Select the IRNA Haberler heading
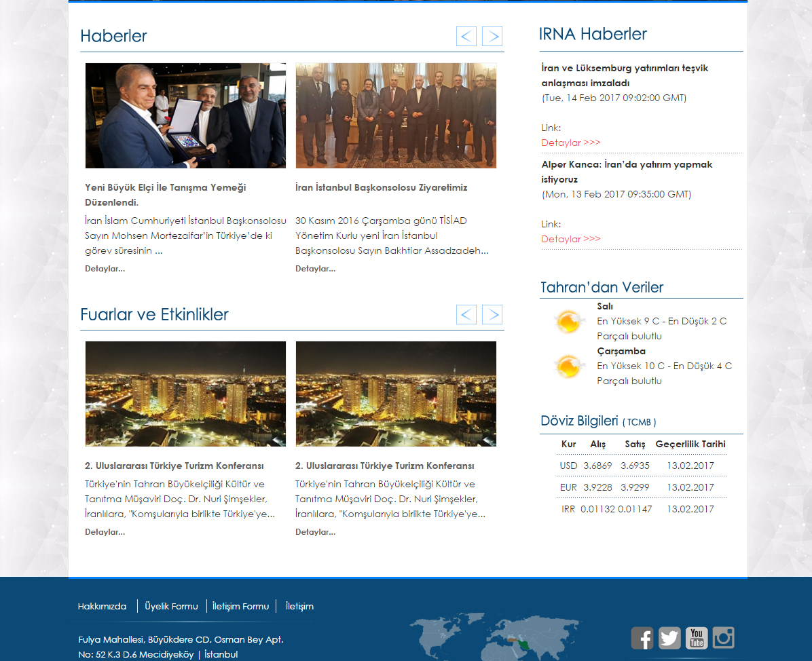Image resolution: width=812 pixels, height=661 pixels. pos(593,34)
